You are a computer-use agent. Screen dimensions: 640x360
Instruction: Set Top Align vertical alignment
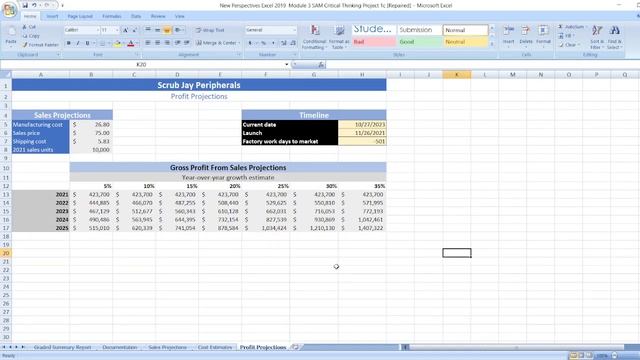pyautogui.click(x=148, y=30)
